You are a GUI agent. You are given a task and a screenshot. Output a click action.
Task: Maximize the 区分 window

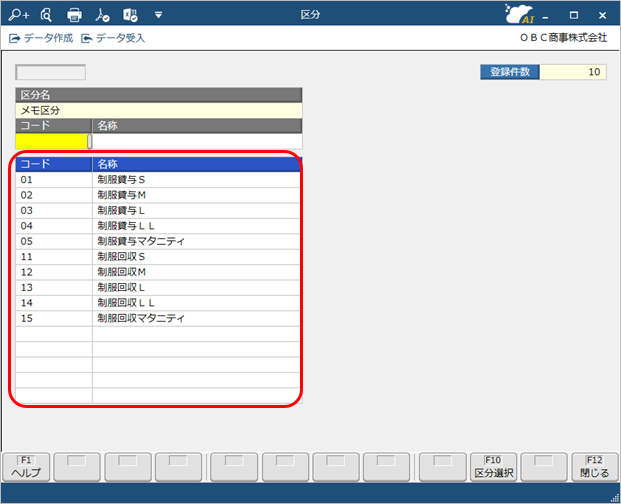coord(574,15)
